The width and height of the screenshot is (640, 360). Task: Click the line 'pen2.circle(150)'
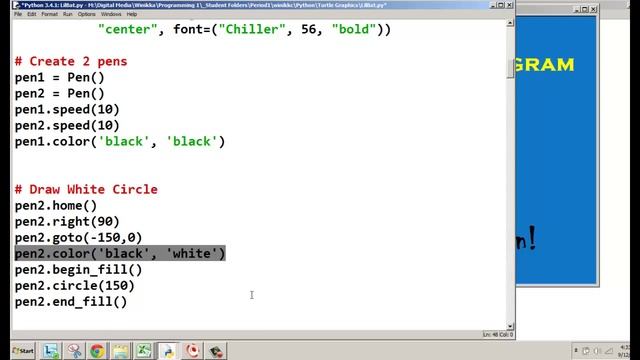click(x=75, y=286)
